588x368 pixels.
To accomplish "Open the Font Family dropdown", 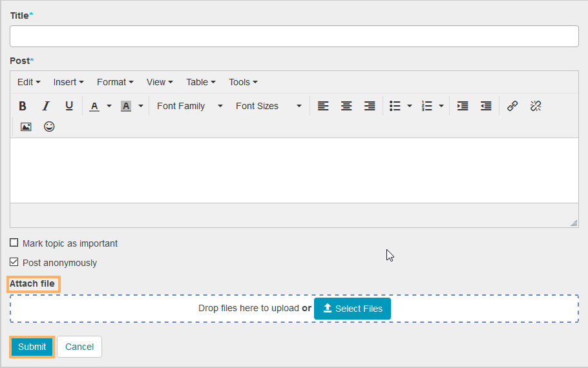I will point(189,106).
